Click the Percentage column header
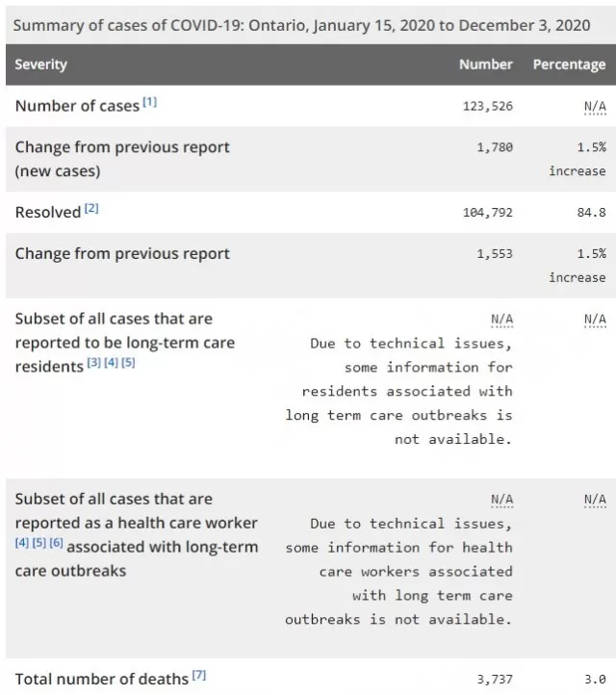616x695 pixels. [x=569, y=64]
